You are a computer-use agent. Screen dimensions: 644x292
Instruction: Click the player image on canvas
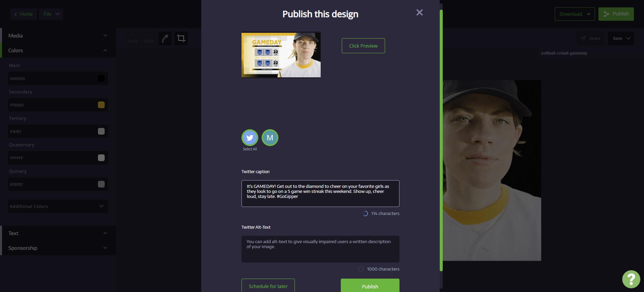pyautogui.click(x=492, y=170)
